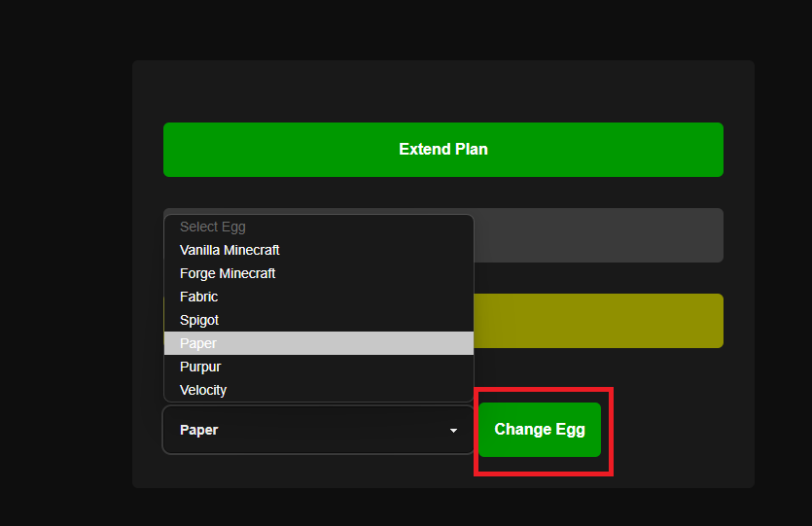The width and height of the screenshot is (812, 526).
Task: Click the white Extend Plan label text
Action: pos(443,150)
